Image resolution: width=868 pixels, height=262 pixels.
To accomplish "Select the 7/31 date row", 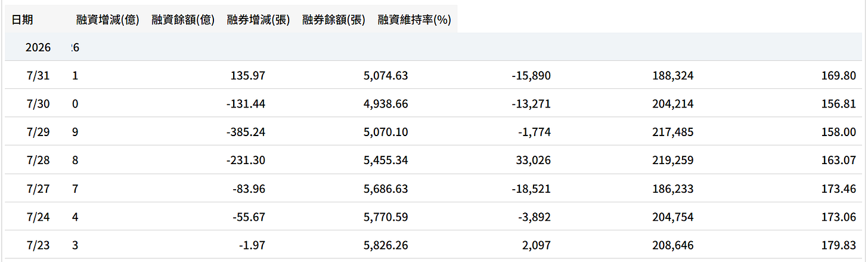I will click(x=433, y=76).
